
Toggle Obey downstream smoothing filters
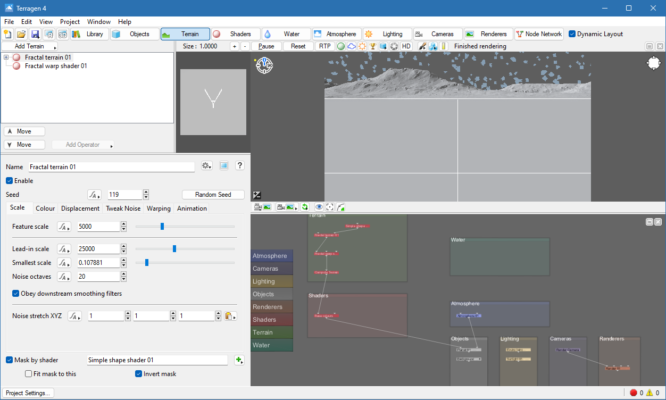[16, 294]
